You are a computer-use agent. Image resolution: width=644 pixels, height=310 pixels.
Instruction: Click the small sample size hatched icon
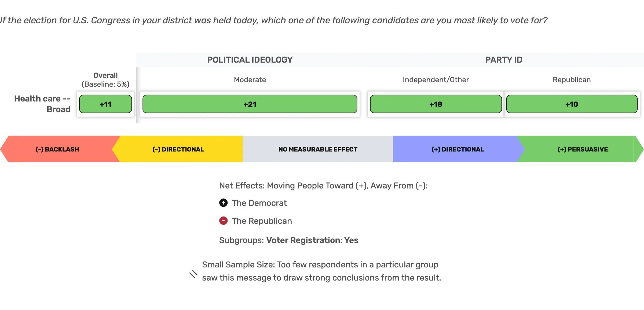pos(193,274)
